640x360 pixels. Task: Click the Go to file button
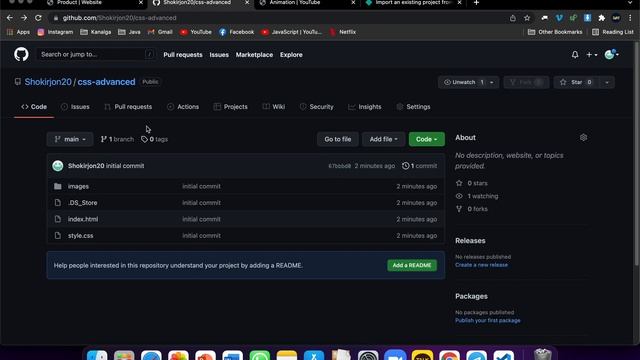click(338, 139)
